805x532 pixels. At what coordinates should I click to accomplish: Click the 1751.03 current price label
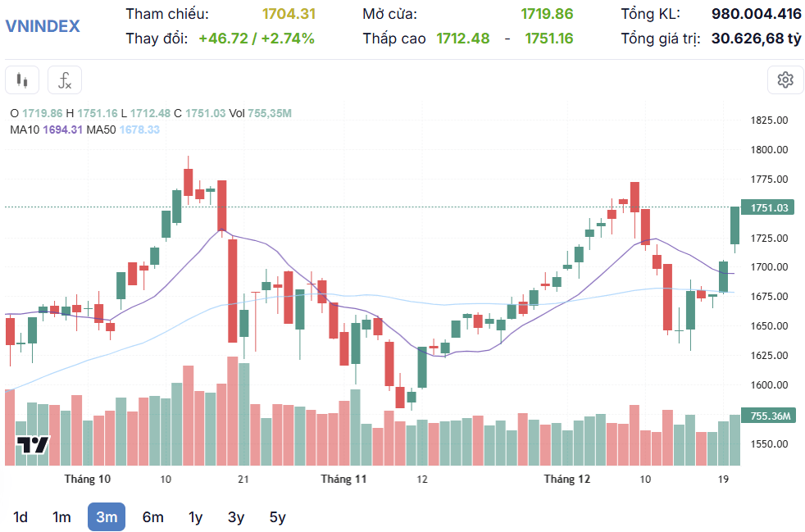(768, 208)
